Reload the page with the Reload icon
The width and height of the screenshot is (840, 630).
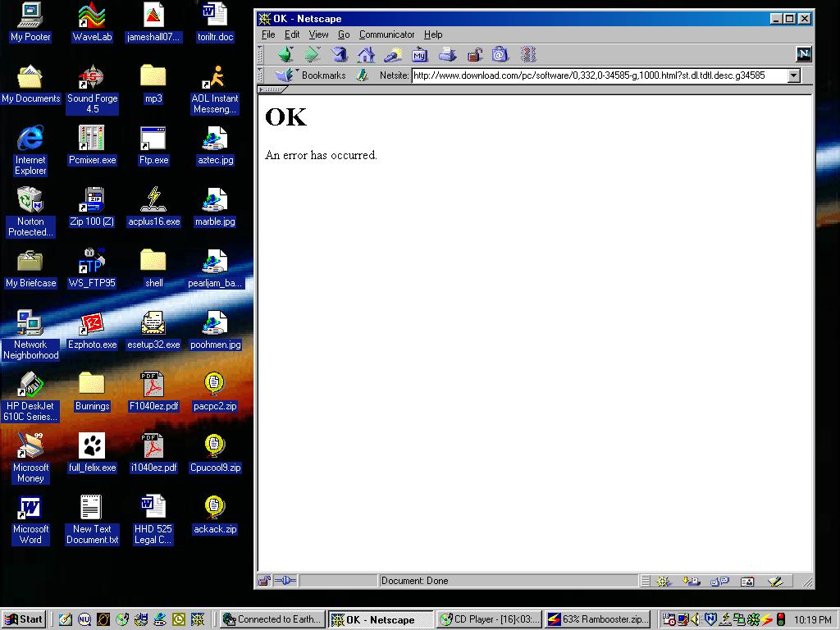coord(339,55)
